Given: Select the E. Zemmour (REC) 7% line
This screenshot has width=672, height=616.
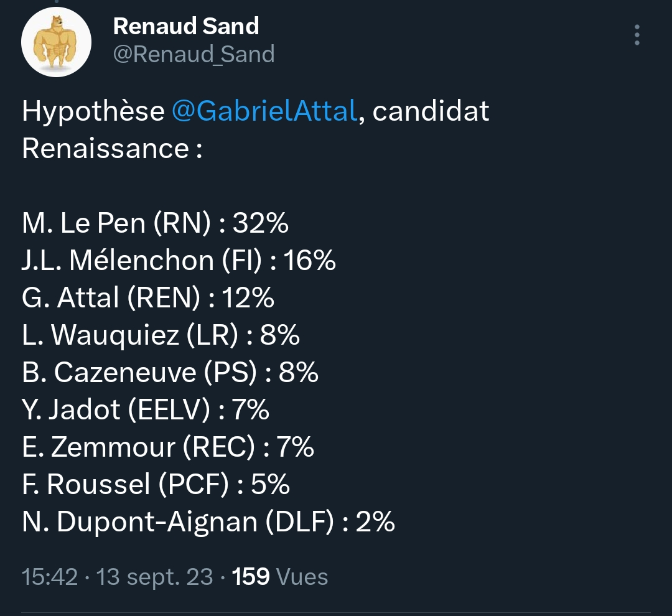Looking at the screenshot, I should [x=168, y=447].
